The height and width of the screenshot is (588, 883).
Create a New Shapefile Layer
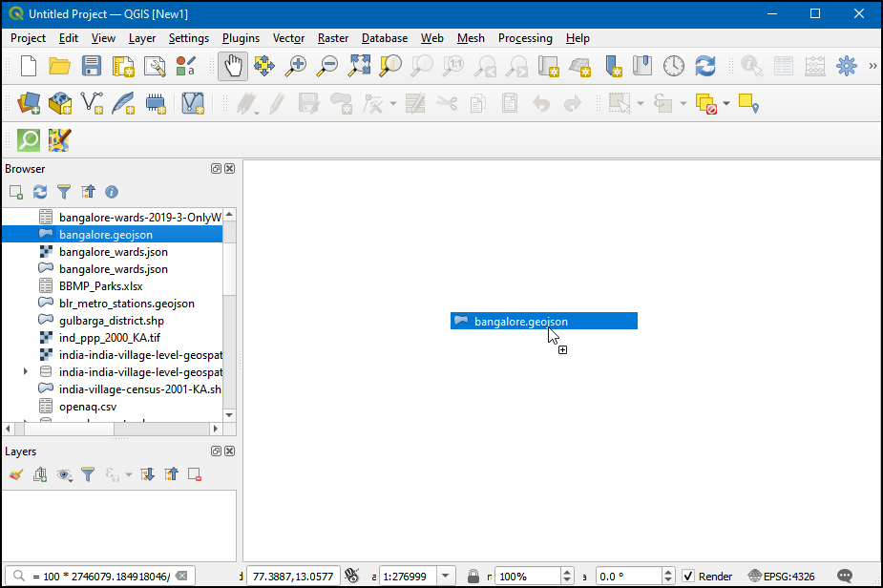(92, 103)
